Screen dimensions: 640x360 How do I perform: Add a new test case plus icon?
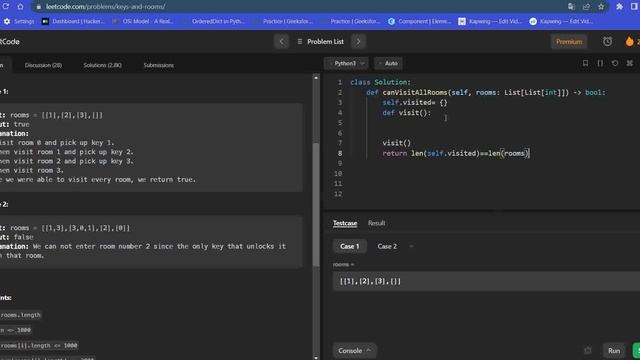(x=411, y=247)
